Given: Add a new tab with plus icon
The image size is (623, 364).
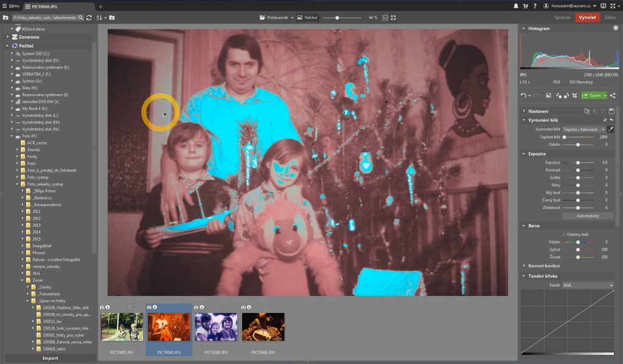Looking at the screenshot, I should point(100,6).
